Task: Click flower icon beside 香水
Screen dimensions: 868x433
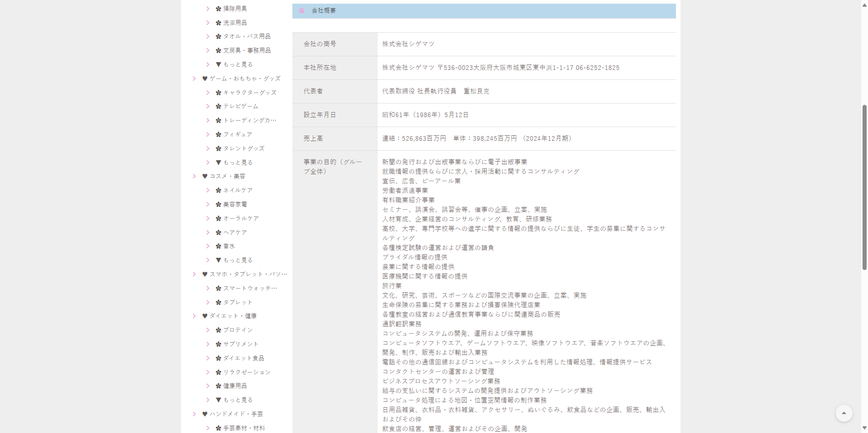Action: [x=218, y=246]
